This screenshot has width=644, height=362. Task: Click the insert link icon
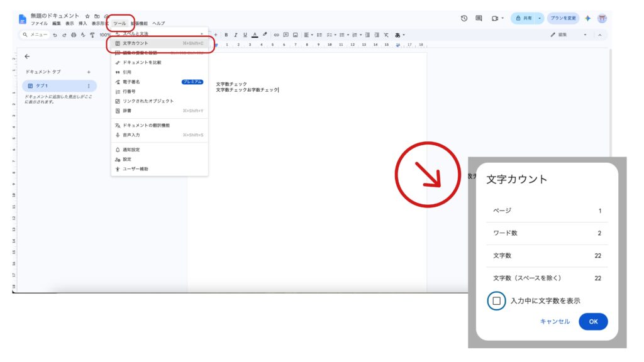point(277,35)
